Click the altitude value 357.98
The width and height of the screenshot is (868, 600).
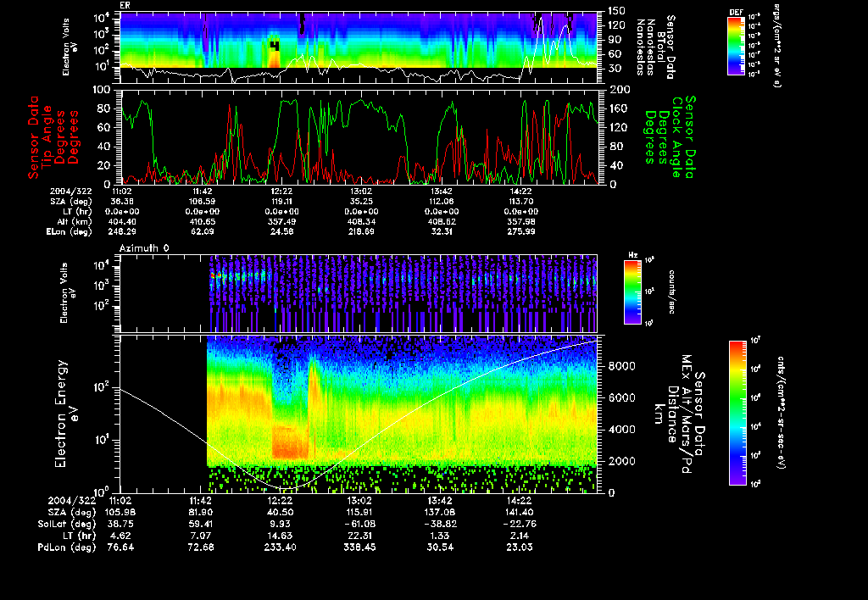coord(521,221)
